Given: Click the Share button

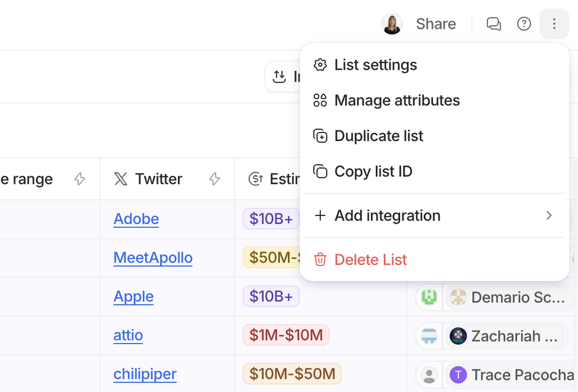Looking at the screenshot, I should (436, 24).
